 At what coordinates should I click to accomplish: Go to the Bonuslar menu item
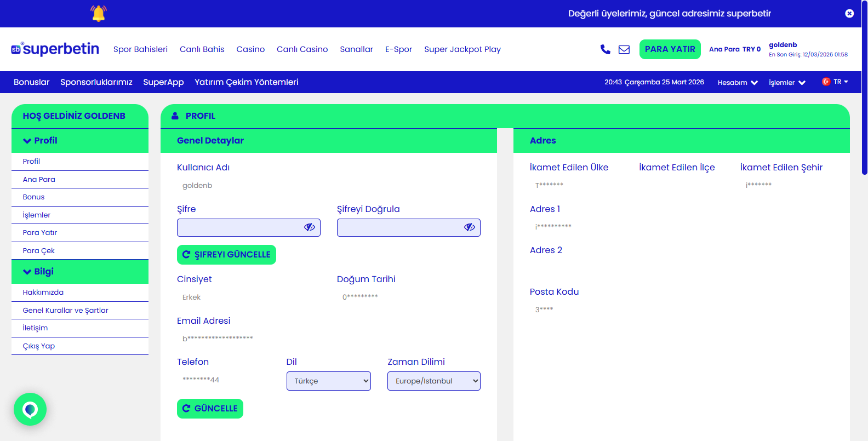click(x=31, y=82)
